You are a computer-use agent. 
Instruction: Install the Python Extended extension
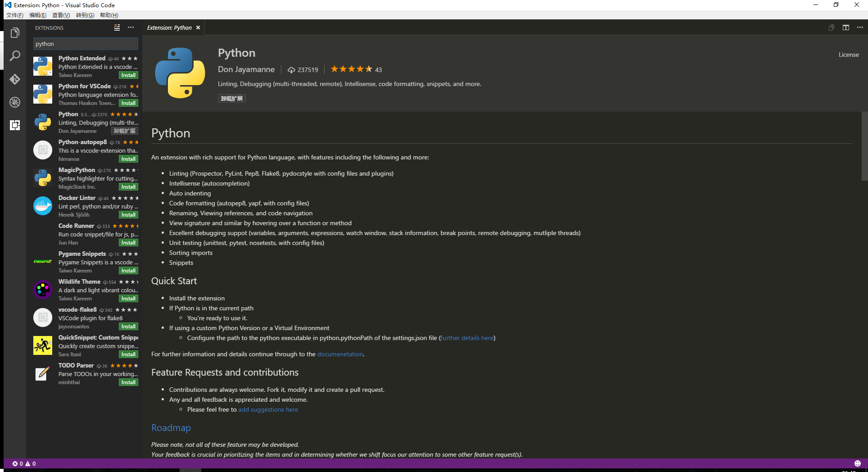coord(128,75)
